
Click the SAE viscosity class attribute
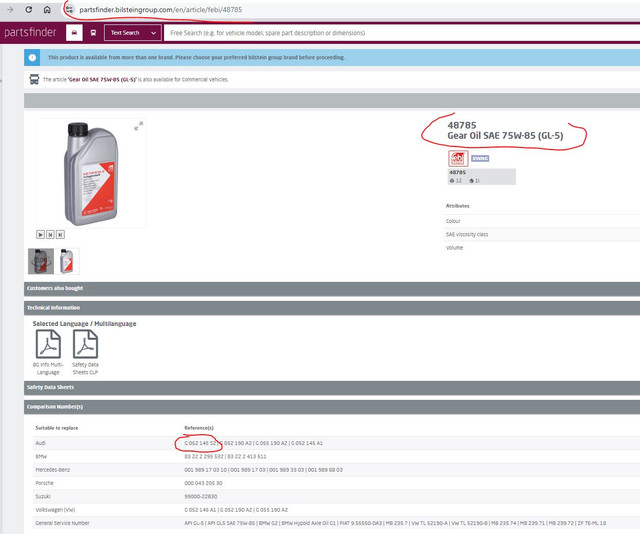click(542, 234)
